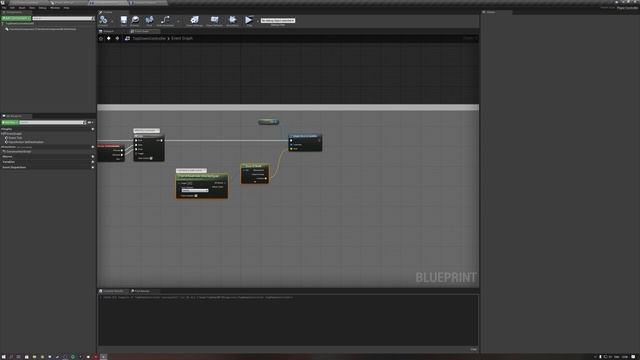Open the Windows Start menu
Viewport: 640px width, 360px height.
coord(3,357)
